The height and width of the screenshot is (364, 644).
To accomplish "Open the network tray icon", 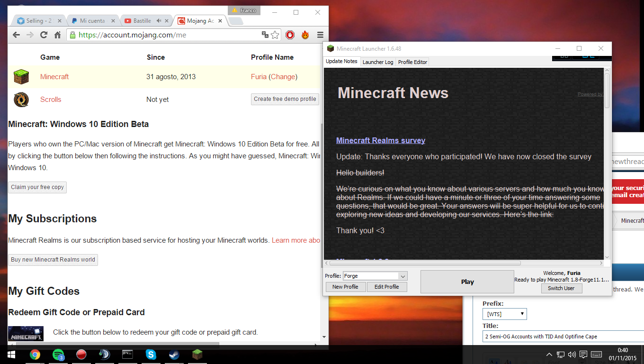I will [561, 354].
